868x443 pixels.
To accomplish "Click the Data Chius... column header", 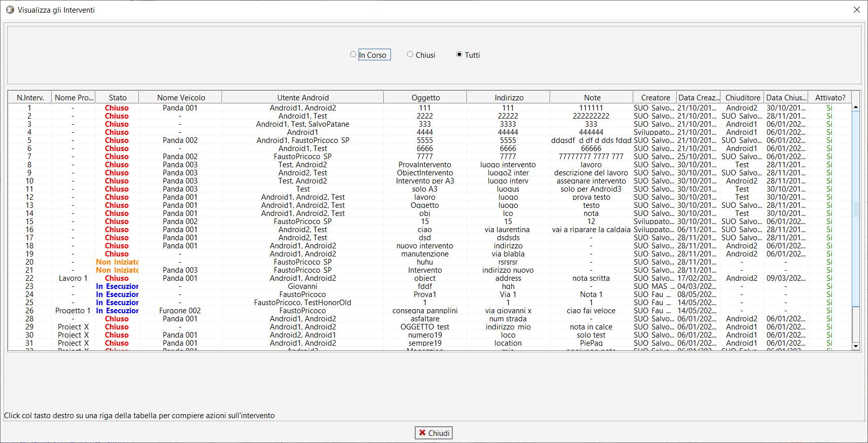I will [x=786, y=97].
